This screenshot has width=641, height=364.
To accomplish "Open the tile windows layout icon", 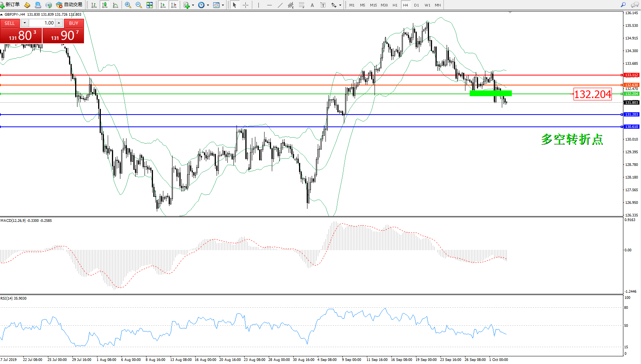I will 150,5.
